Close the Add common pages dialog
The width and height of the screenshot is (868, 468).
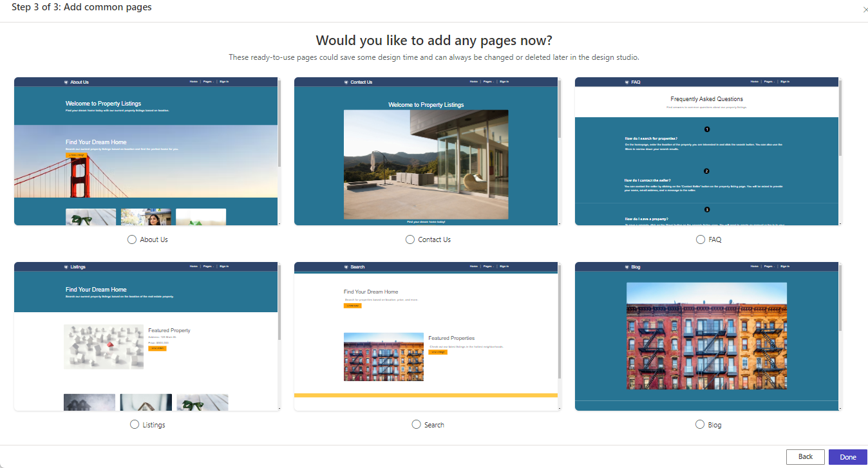pos(865,10)
